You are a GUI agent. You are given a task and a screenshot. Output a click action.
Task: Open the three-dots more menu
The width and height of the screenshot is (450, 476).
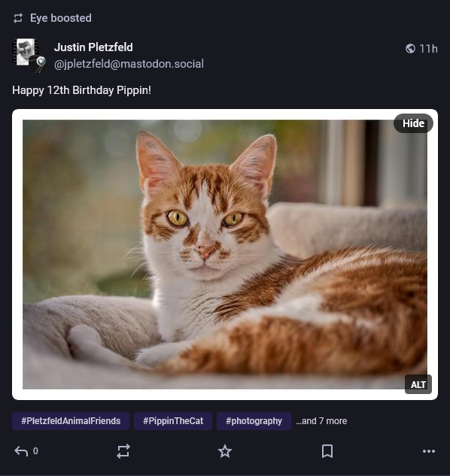point(429,451)
